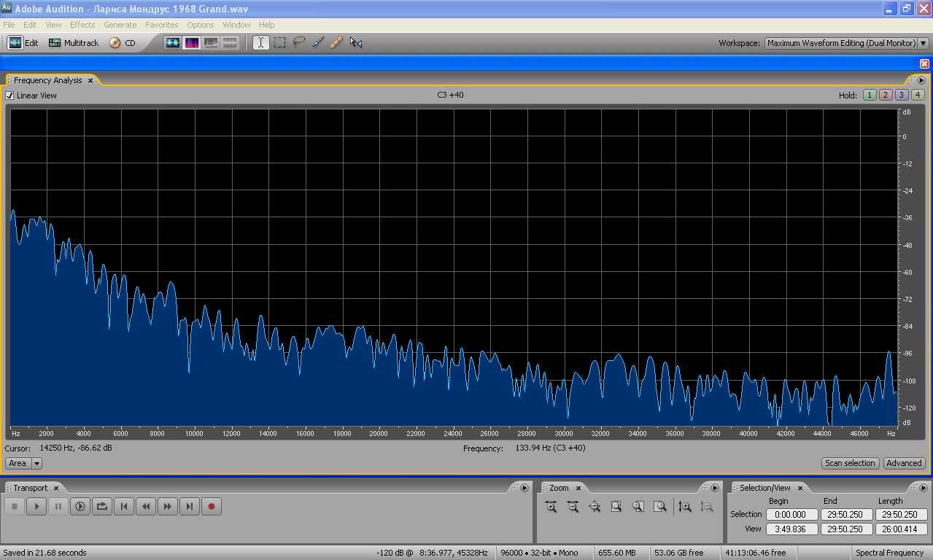Switch to Waveform Display view
Image resolution: width=933 pixels, height=560 pixels.
pos(173,43)
